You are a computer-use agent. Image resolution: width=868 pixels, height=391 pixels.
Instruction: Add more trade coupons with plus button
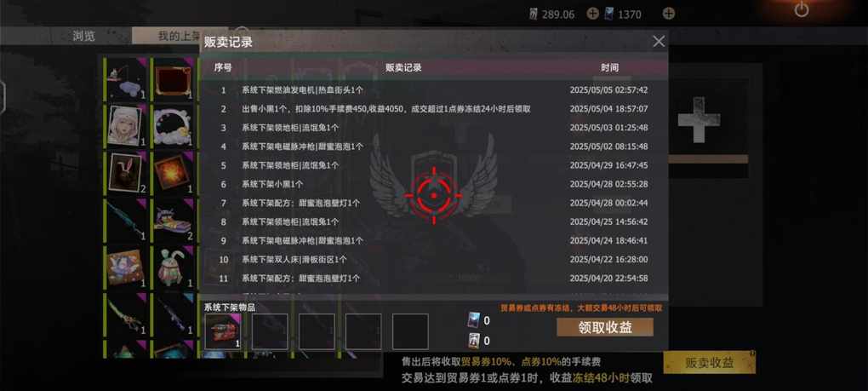[x=592, y=14]
